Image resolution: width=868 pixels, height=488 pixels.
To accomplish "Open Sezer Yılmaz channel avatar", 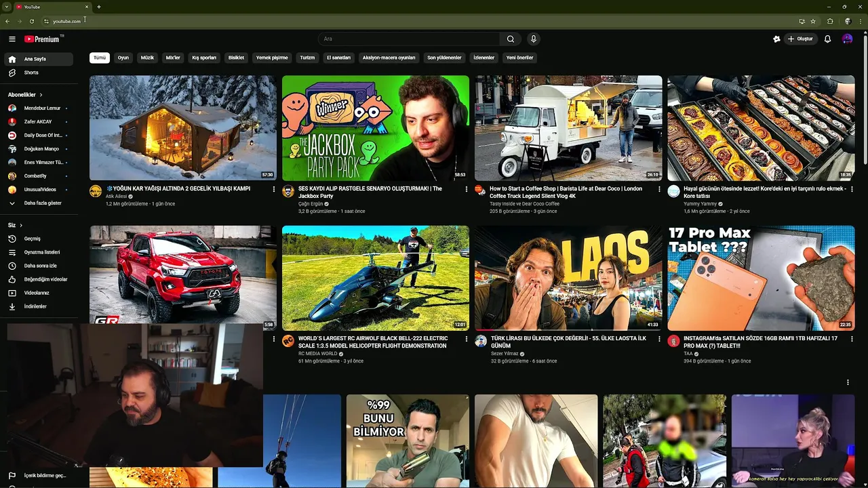I will tap(481, 341).
